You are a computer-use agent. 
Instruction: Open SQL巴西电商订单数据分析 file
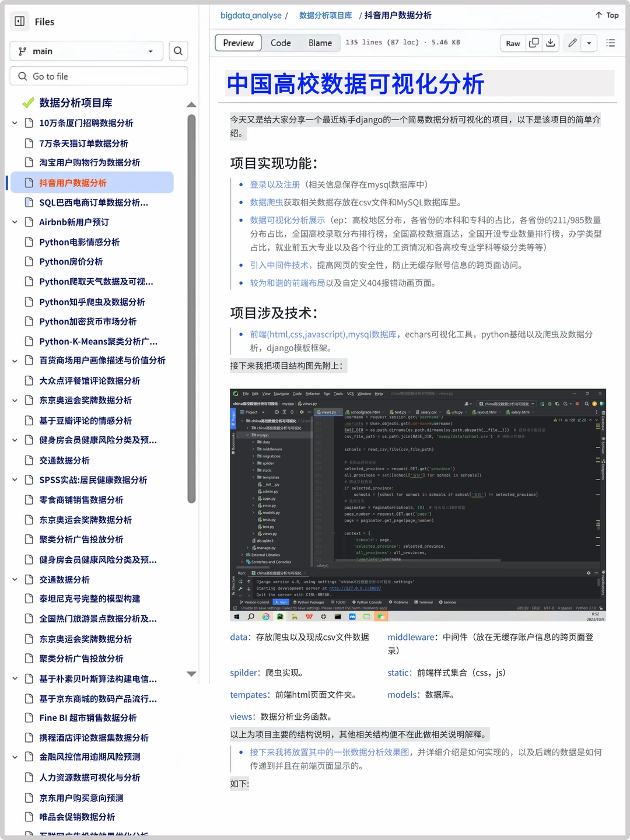pyautogui.click(x=93, y=202)
